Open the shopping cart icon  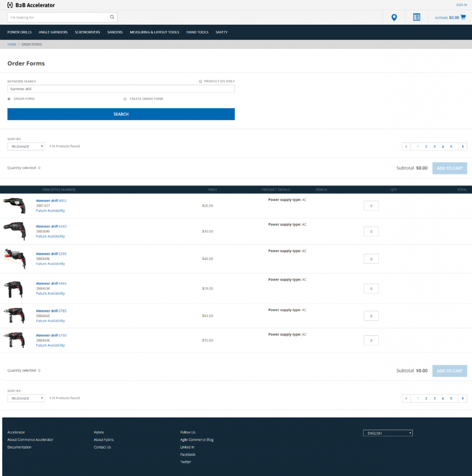point(463,17)
